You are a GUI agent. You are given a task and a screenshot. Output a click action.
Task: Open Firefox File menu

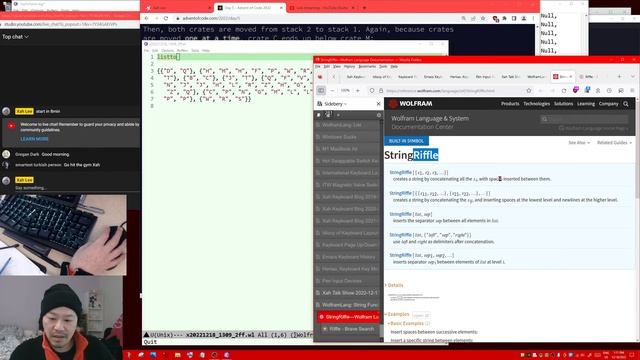(318, 67)
